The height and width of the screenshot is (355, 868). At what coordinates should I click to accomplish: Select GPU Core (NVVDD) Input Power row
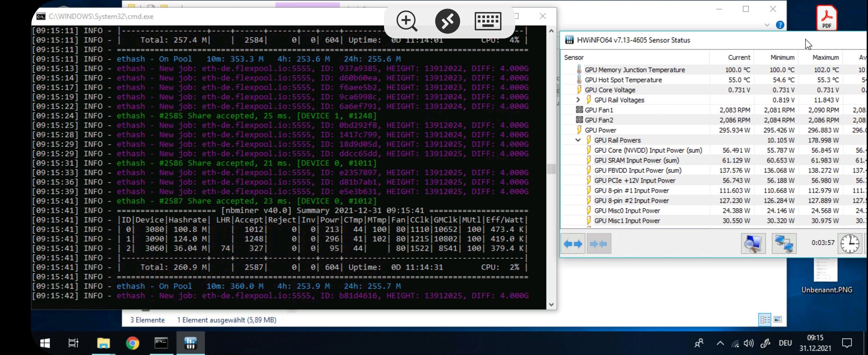[713, 150]
